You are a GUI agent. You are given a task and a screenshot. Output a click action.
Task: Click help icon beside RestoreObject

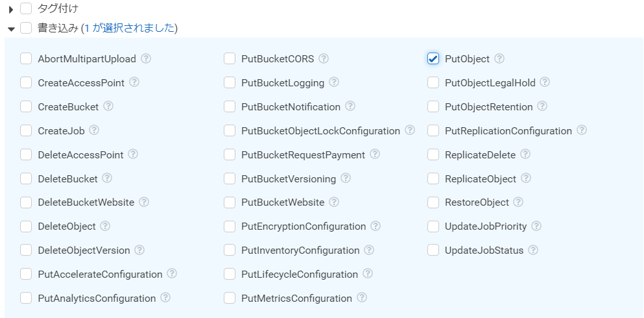[518, 202]
